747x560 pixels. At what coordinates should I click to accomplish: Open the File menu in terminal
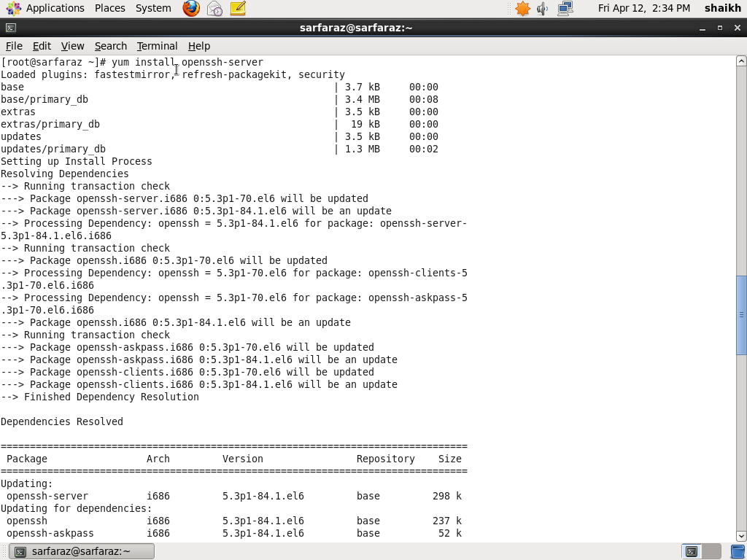[x=14, y=46]
